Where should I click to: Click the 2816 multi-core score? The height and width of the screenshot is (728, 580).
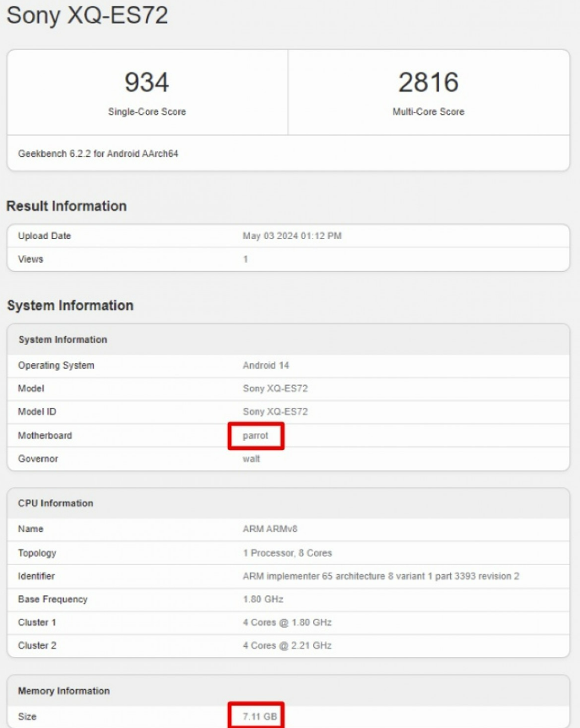428,83
